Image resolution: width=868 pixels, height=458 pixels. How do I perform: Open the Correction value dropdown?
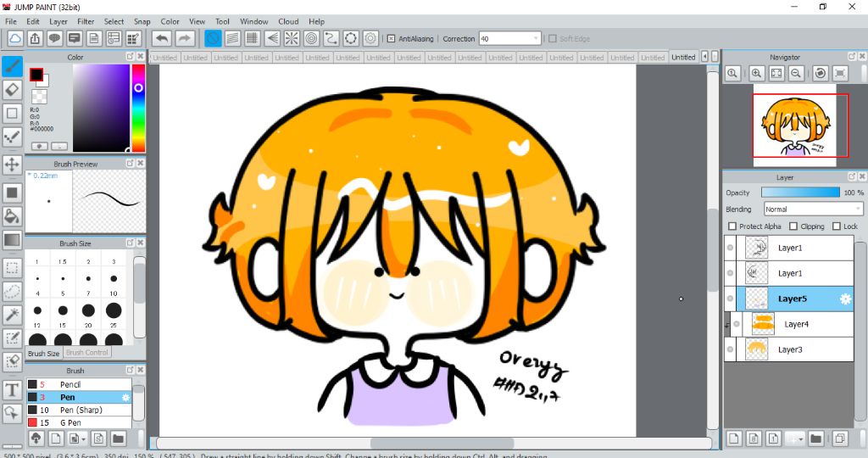click(509, 39)
